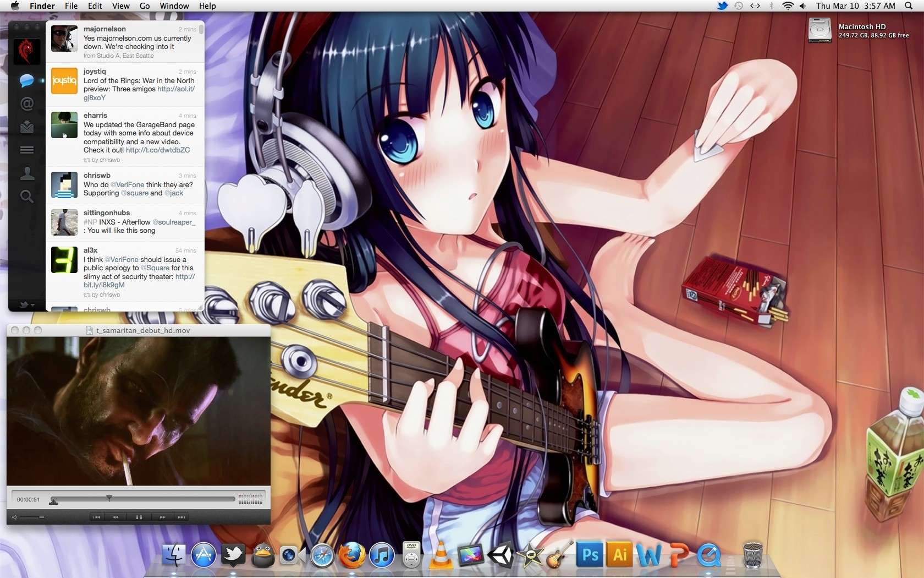Open the Apple menu
This screenshot has height=578, width=924.
15,6
